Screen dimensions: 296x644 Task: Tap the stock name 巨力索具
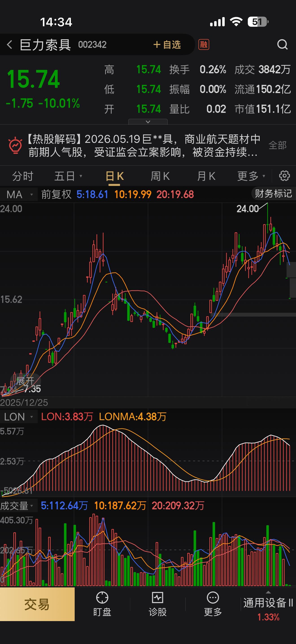(45, 45)
